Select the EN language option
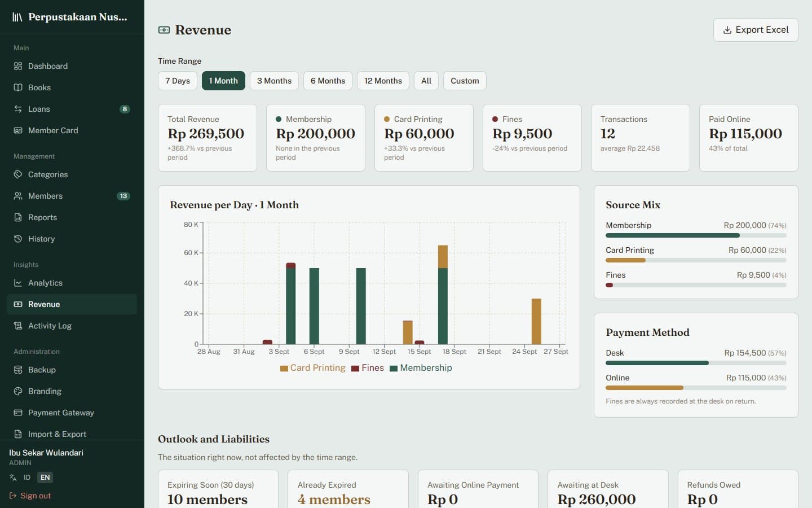The height and width of the screenshot is (508, 812). pyautogui.click(x=45, y=478)
